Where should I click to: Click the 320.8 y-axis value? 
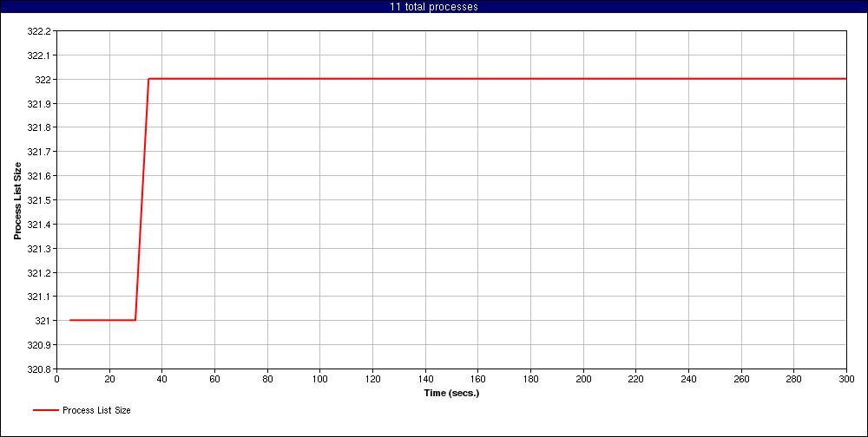tap(39, 369)
